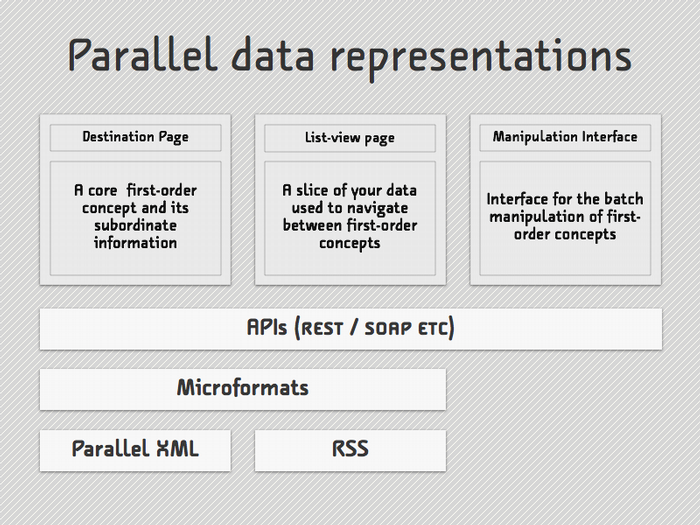Select the "Parallel XML" box
Image resolution: width=700 pixels, height=525 pixels.
[135, 449]
